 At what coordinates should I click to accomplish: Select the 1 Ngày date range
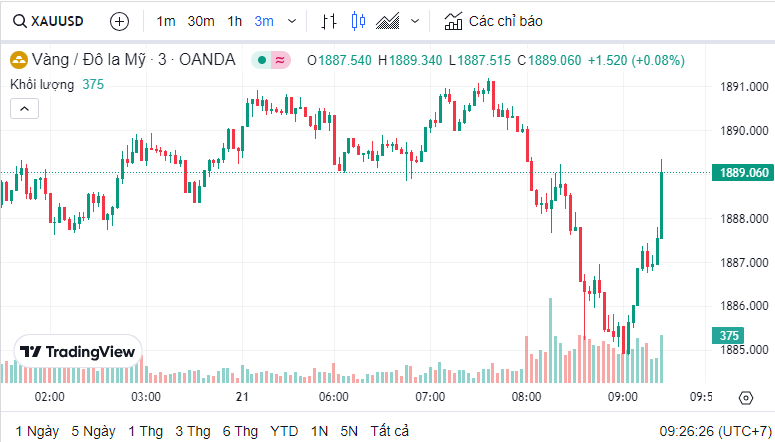tap(37, 431)
